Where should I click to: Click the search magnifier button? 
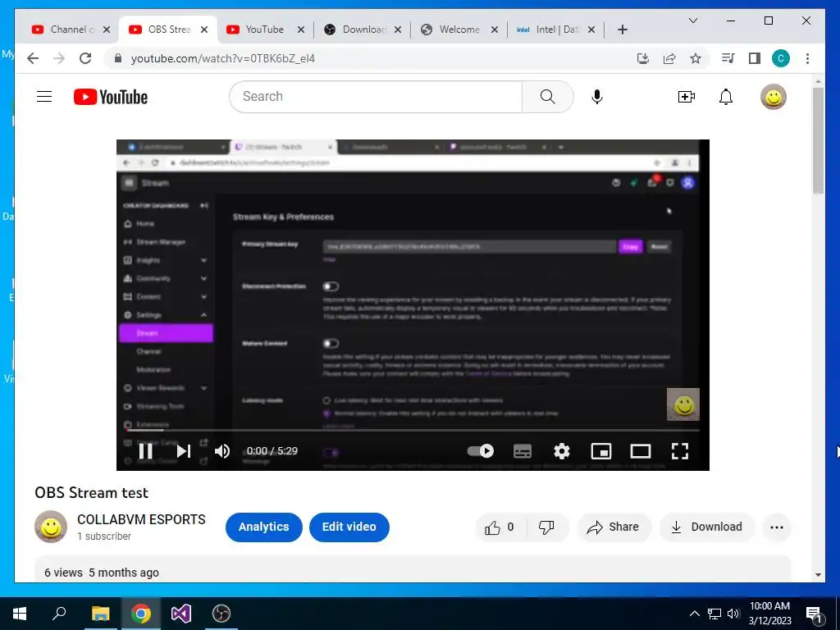tap(547, 97)
